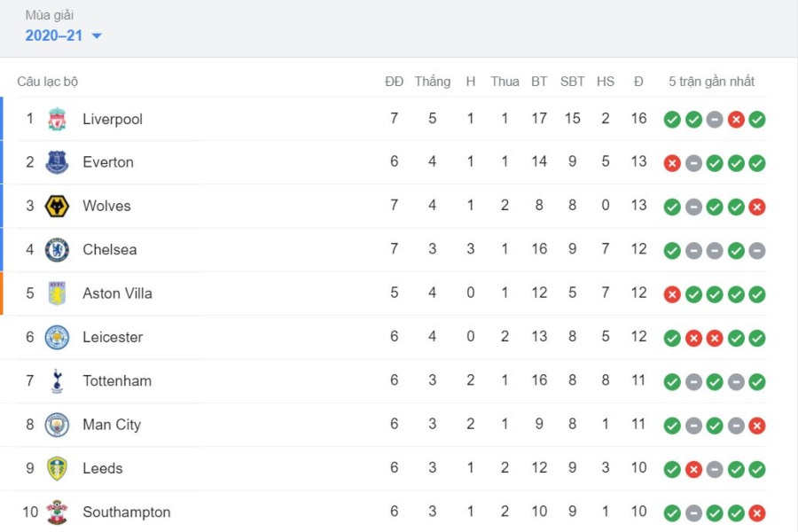798x532 pixels.
Task: Open the 2020–21 season dropdown
Action: (x=53, y=35)
